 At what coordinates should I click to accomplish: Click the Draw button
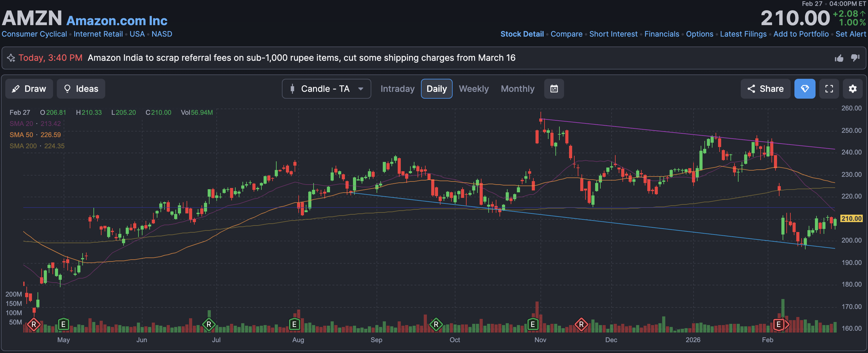[29, 89]
